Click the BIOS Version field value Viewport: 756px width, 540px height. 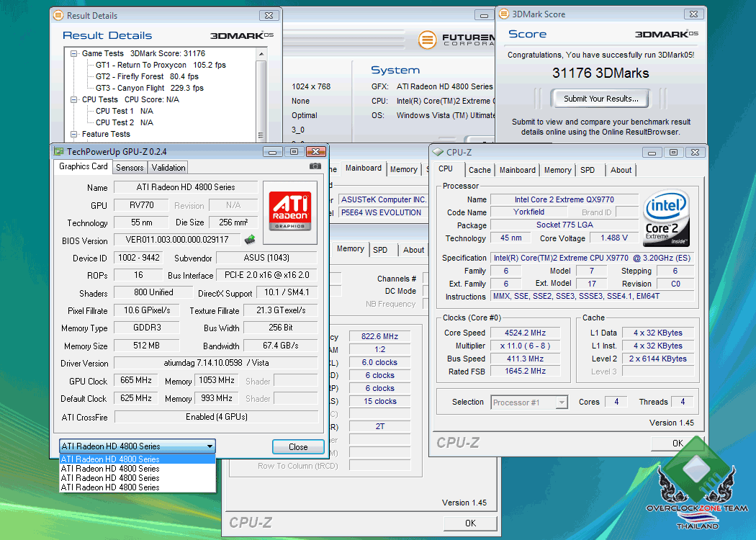click(177, 240)
